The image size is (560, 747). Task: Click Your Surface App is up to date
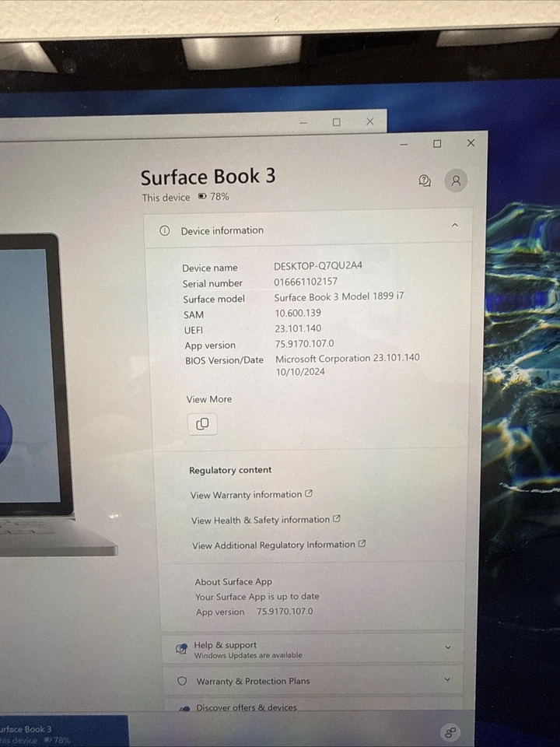coord(257,597)
